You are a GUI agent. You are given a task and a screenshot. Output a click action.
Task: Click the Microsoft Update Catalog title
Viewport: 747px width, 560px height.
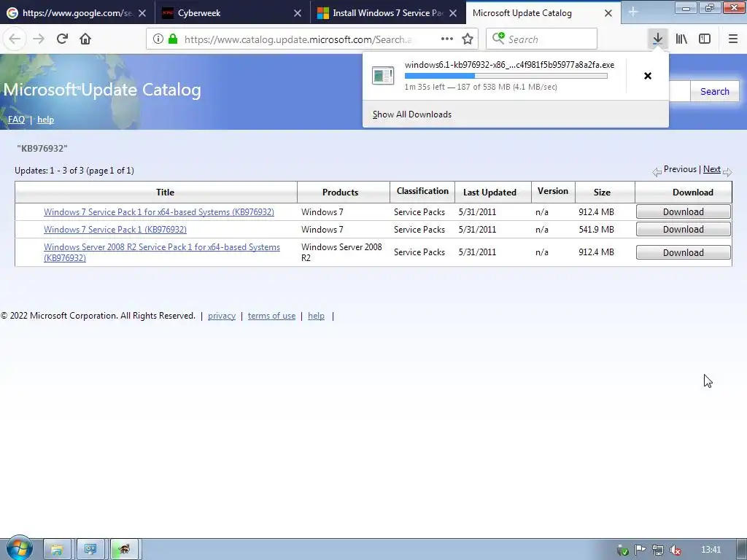click(x=102, y=90)
